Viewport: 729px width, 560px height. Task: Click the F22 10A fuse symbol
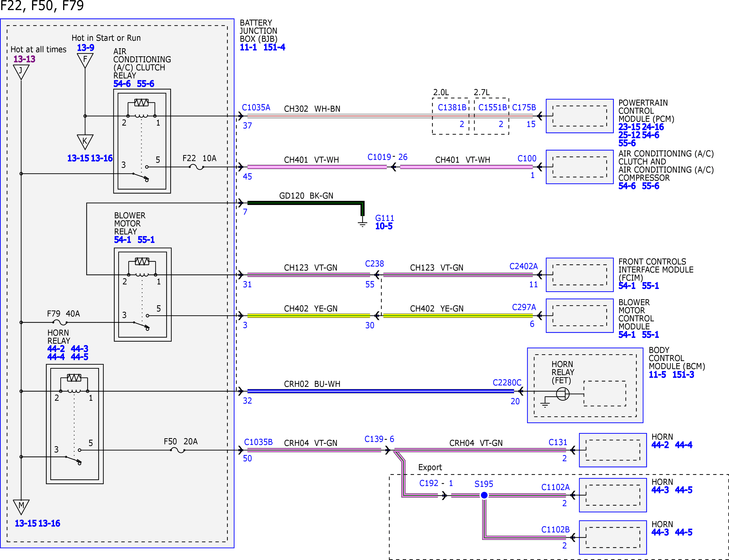[196, 167]
